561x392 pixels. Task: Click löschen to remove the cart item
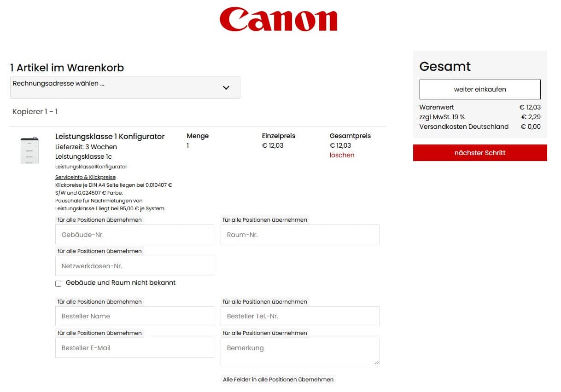(x=342, y=155)
